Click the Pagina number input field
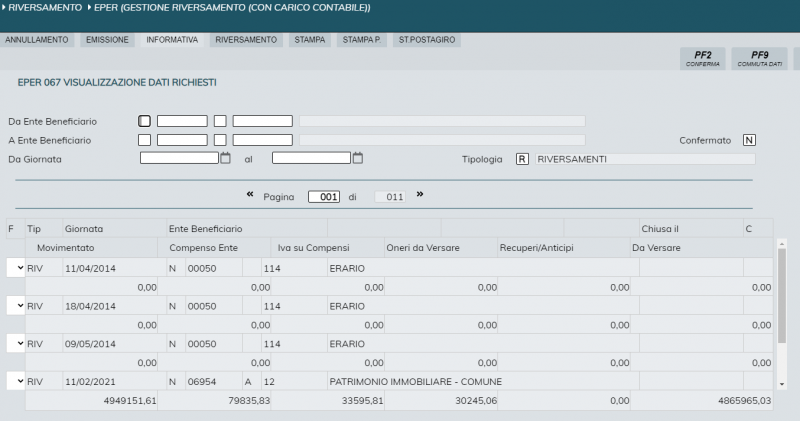This screenshot has width=800, height=421. (x=325, y=197)
